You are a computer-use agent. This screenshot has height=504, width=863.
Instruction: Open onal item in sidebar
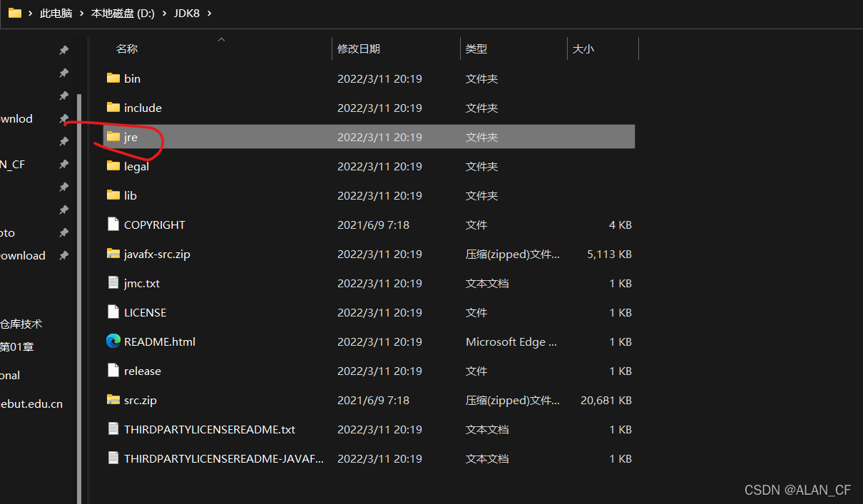click(10, 376)
